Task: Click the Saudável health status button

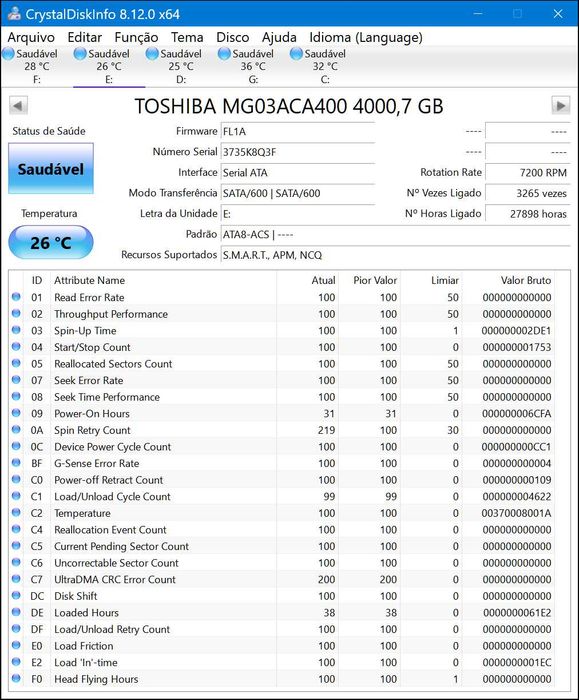Action: 51,169
